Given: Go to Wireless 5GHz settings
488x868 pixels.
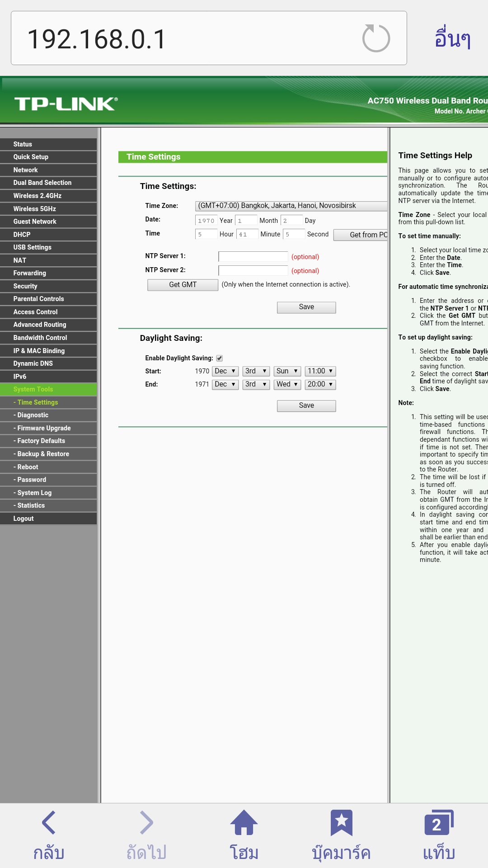Looking at the screenshot, I should point(48,209).
